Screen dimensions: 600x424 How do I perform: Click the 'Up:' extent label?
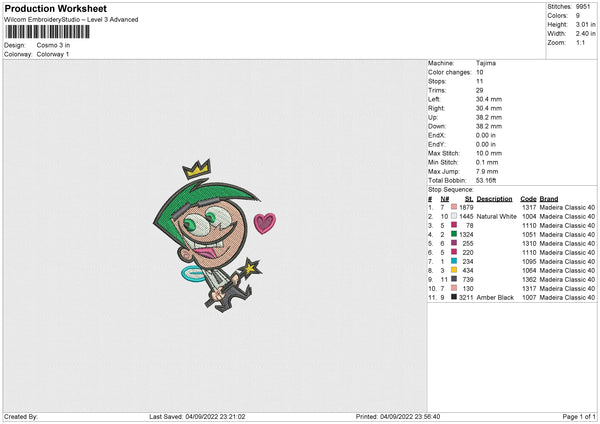[x=433, y=117]
